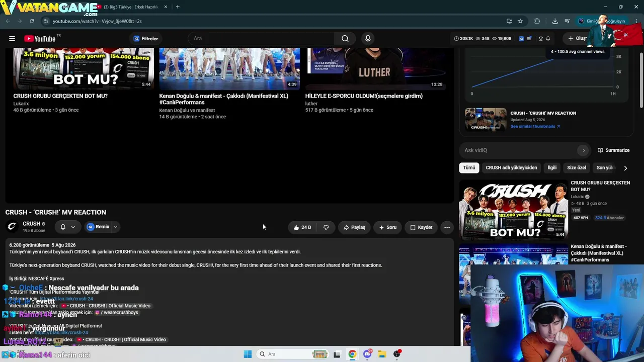Click the CRUSH MV REACTION vidIQ thumbnail
The height and width of the screenshot is (362, 644).
pyautogui.click(x=486, y=120)
